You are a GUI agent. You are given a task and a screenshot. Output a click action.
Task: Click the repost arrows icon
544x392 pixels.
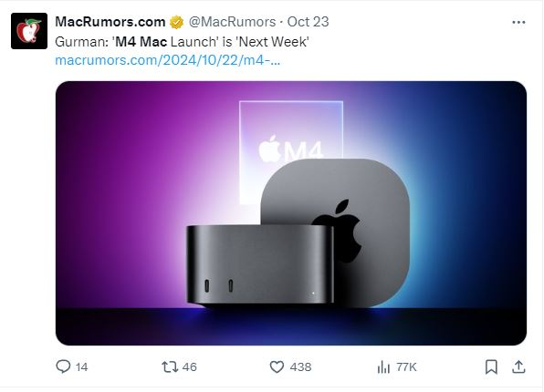170,366
